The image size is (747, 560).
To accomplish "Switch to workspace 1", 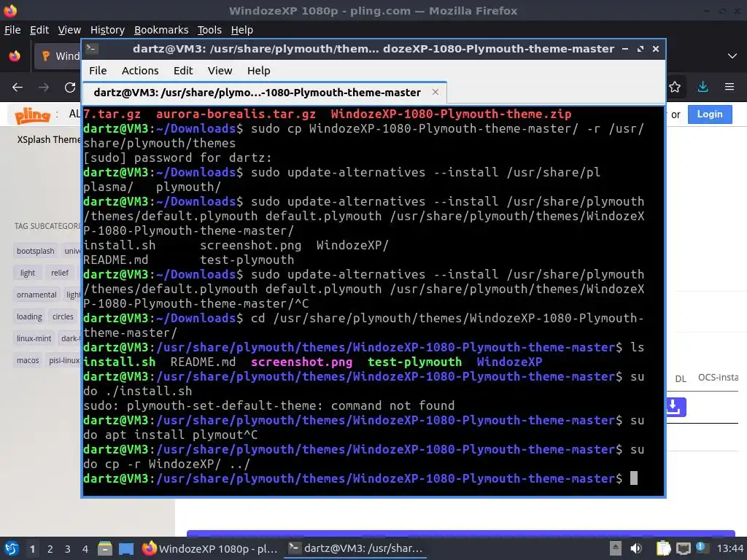I will coord(32,549).
